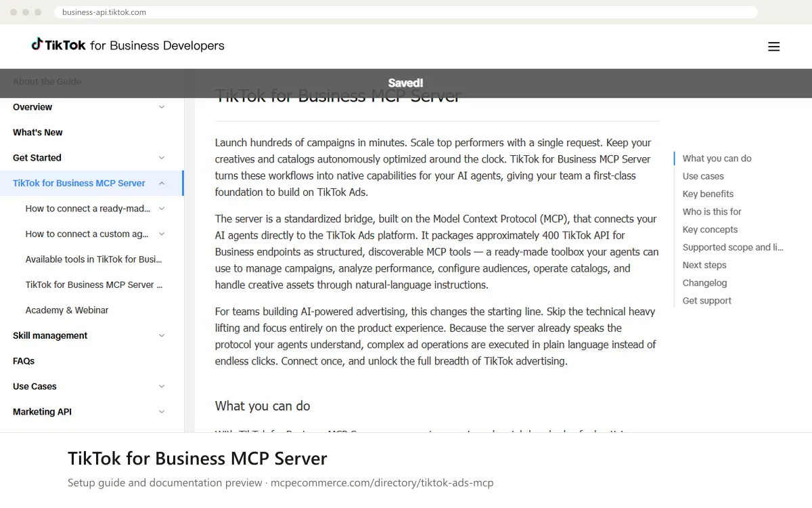Viewport: 812px width, 508px height.
Task: Jump to 'Next steps' section
Action: click(x=704, y=265)
